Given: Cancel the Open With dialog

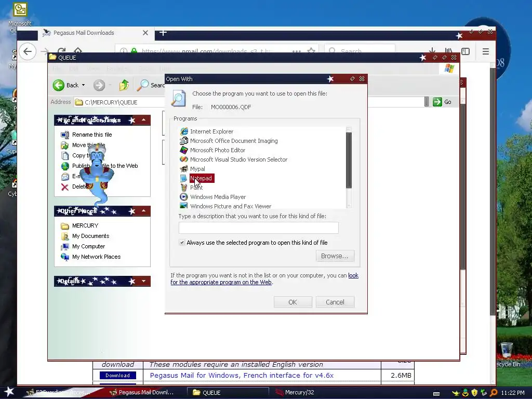Looking at the screenshot, I should [335, 302].
